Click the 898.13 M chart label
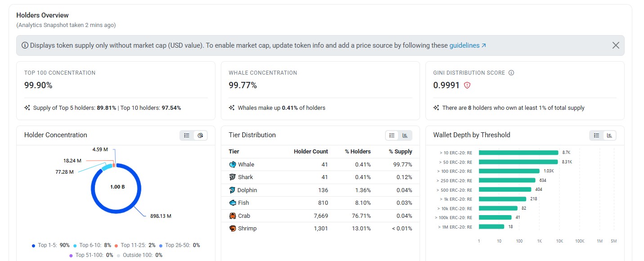The width and height of the screenshot is (644, 261). tap(161, 216)
